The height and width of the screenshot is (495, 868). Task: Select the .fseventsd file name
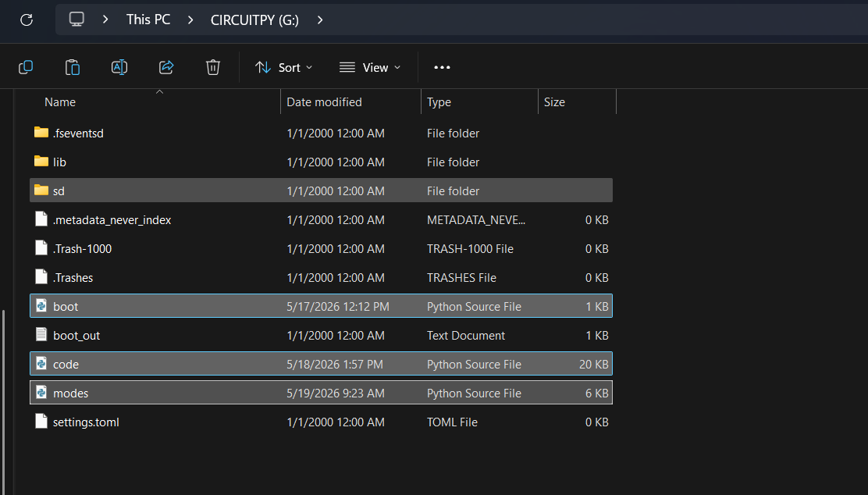(78, 134)
